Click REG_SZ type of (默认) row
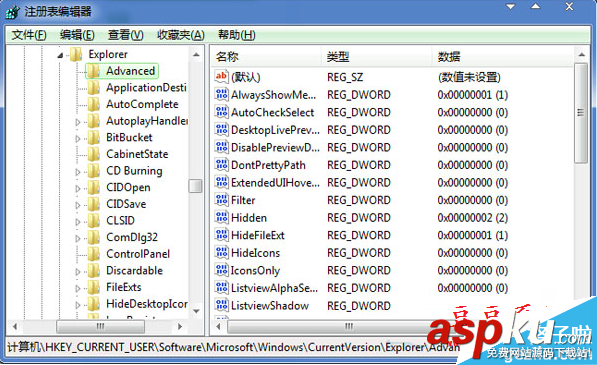The image size is (597, 365). (345, 77)
